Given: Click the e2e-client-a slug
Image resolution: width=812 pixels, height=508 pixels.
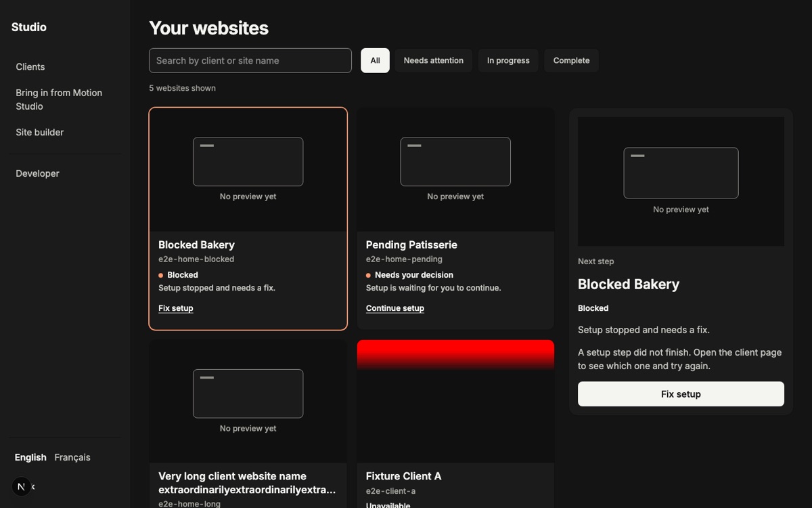Looking at the screenshot, I should 390,491.
